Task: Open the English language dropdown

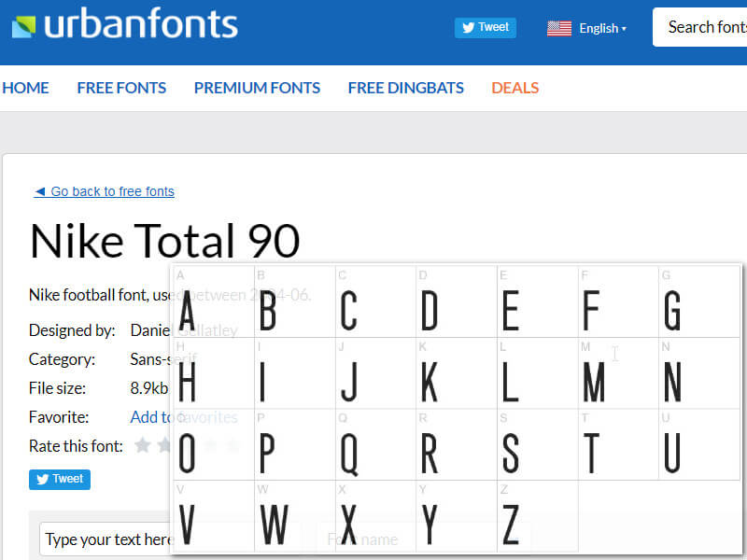Action: 602,28
